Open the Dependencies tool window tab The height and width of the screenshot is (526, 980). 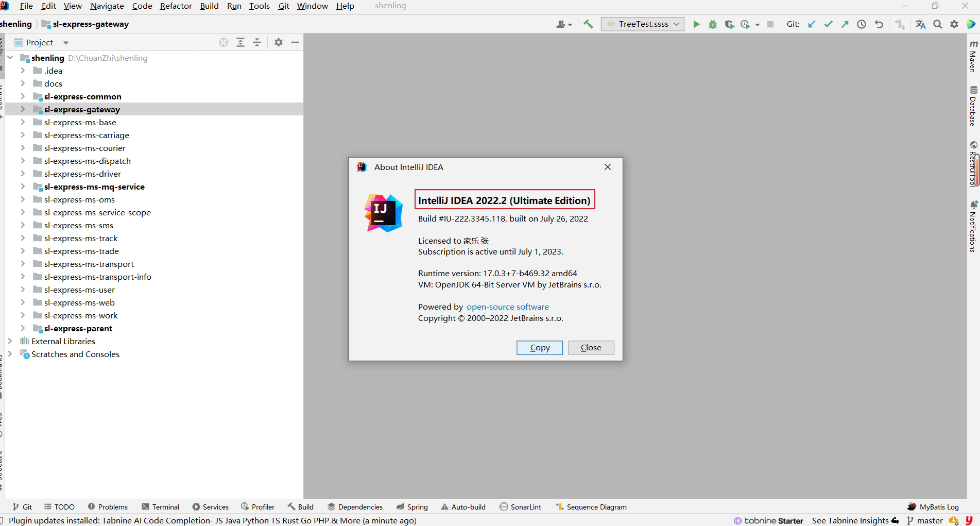point(355,507)
